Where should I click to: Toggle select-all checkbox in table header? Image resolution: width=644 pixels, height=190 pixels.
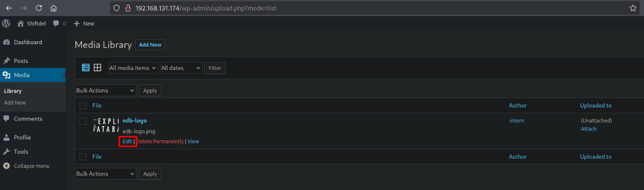point(83,106)
